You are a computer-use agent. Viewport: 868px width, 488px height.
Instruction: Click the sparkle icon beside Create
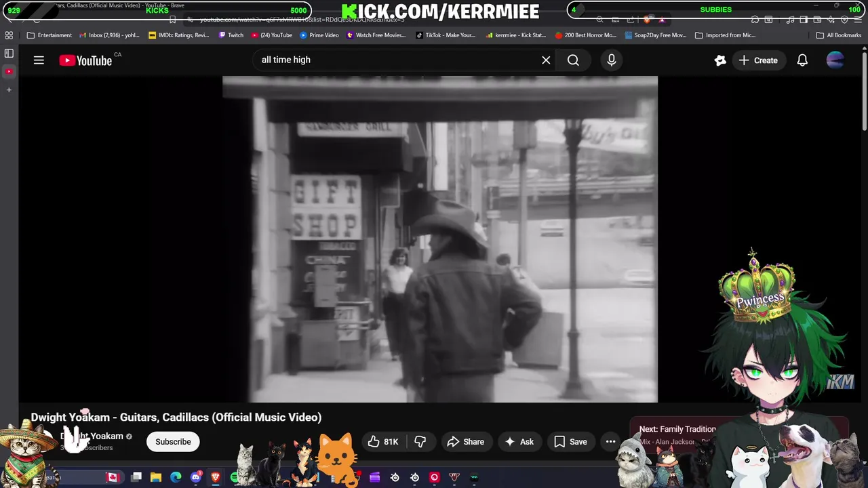(720, 60)
